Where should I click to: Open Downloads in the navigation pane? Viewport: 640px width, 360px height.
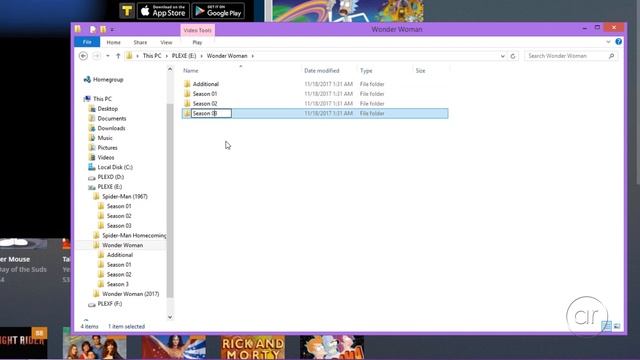point(111,128)
